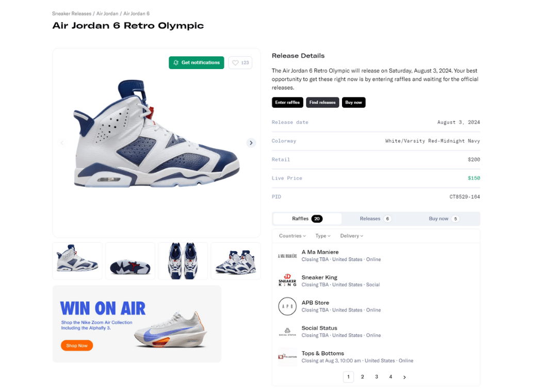Image resolution: width=552 pixels, height=392 pixels.
Task: Go to next raffle page arrow
Action: tap(404, 377)
